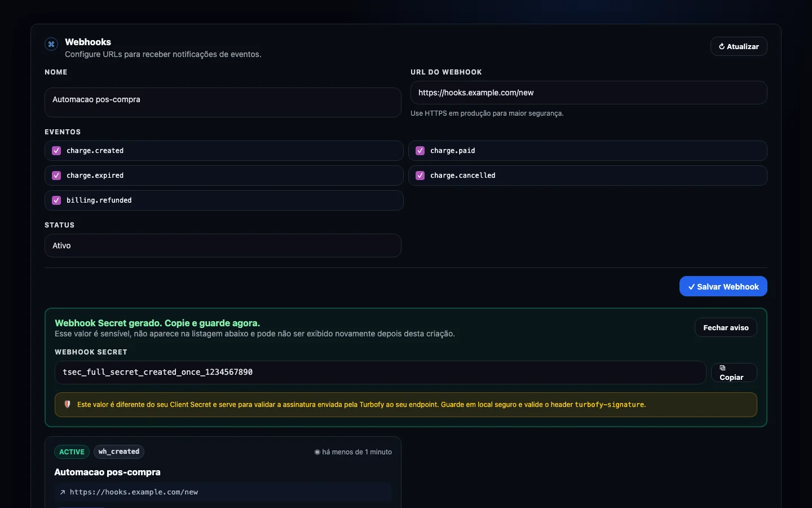Open the listed URL https://hooks.example.com/new in the card
The height and width of the screenshot is (508, 812).
click(x=134, y=492)
